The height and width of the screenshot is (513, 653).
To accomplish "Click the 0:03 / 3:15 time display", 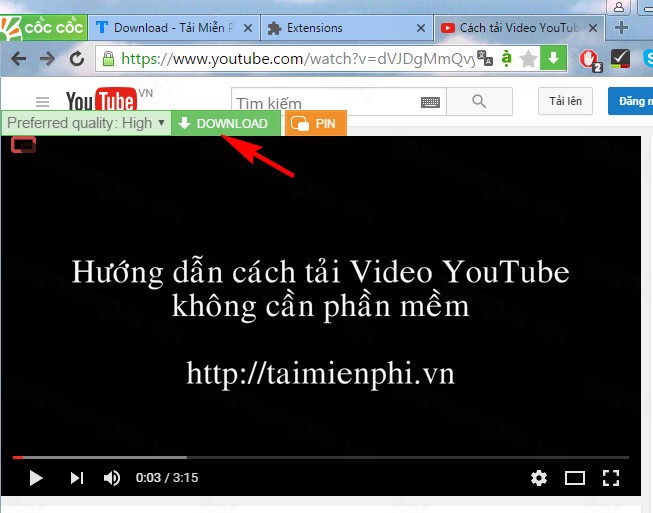I will point(167,478).
